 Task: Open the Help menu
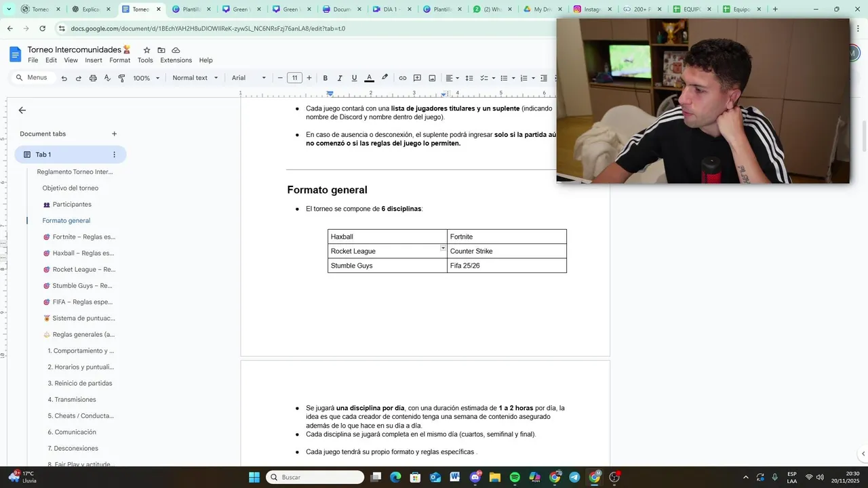[205, 60]
